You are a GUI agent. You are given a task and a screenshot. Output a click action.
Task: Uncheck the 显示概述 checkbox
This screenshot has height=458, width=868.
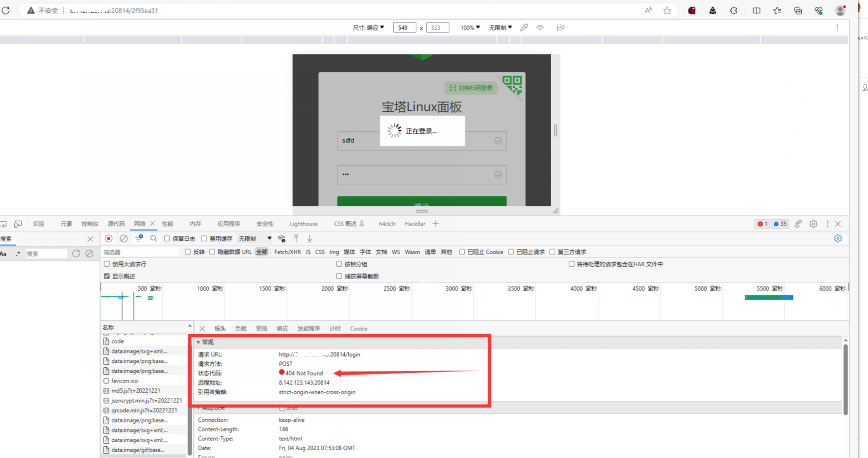click(106, 276)
